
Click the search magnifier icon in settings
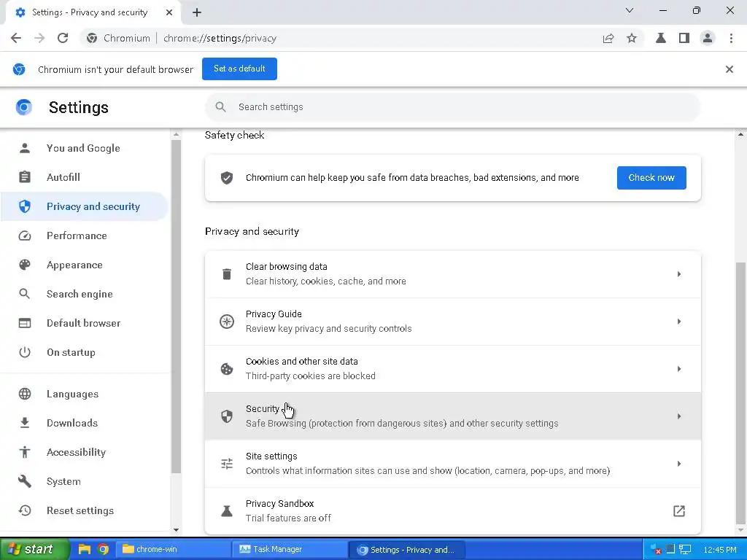click(x=220, y=107)
